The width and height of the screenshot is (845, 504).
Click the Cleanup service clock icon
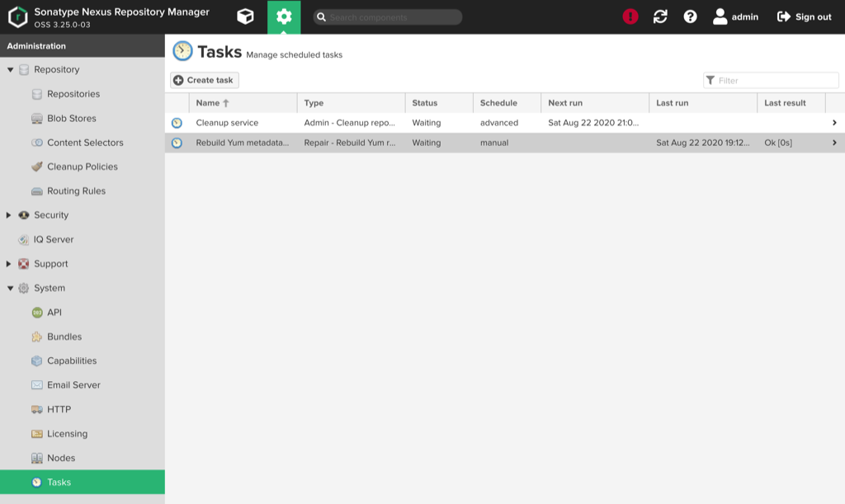[x=177, y=123]
